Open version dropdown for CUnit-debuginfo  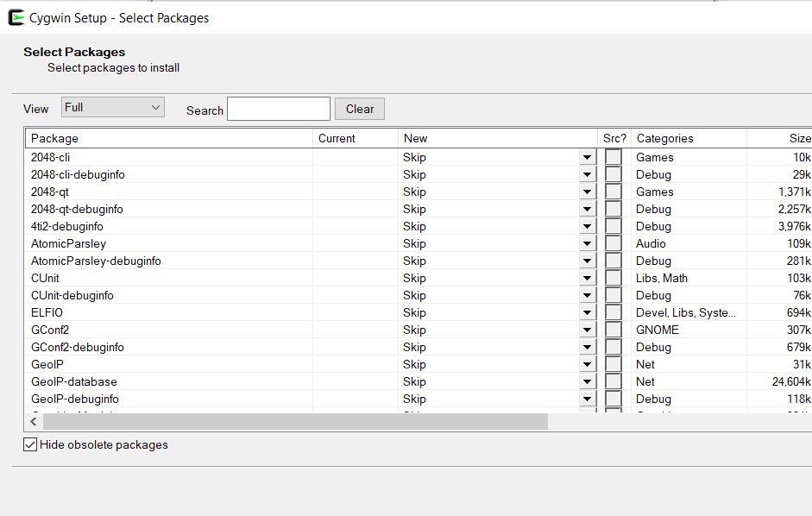click(x=588, y=295)
